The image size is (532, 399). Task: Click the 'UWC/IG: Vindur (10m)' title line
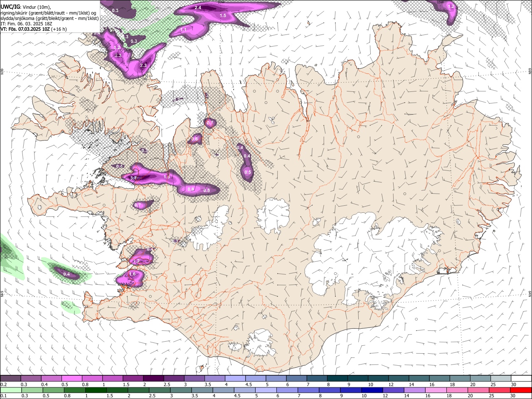tap(26, 7)
